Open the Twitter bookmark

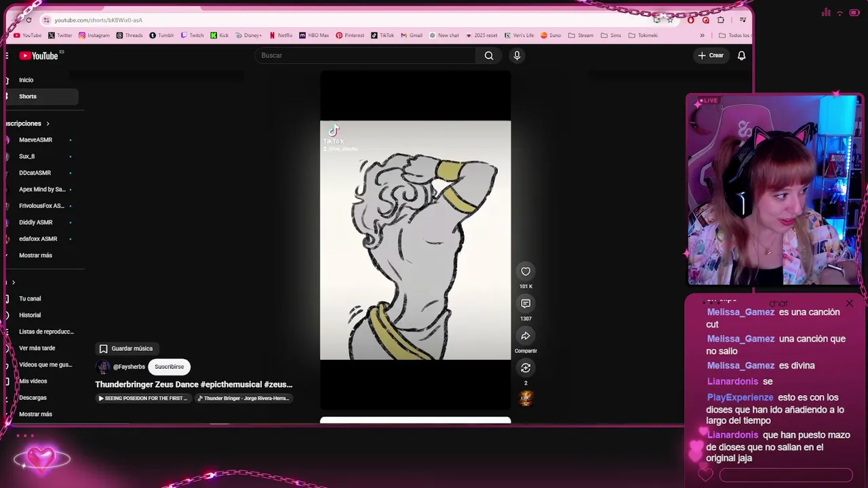tap(60, 35)
